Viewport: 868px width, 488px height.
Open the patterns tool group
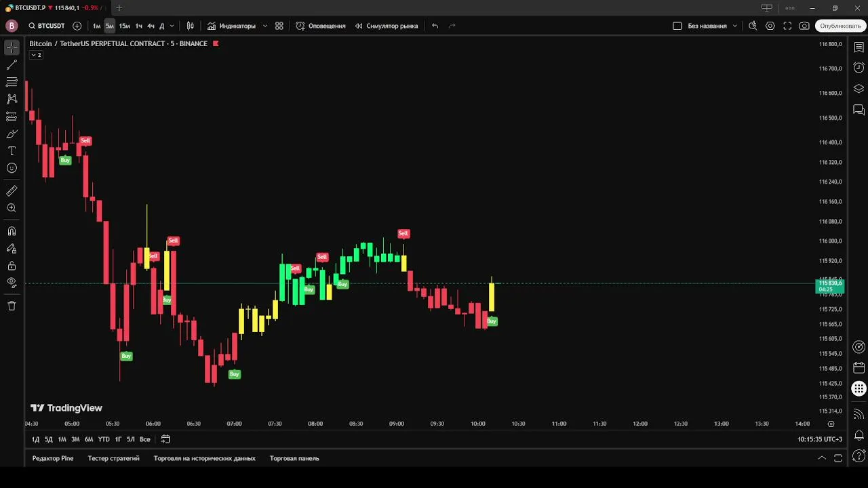click(x=12, y=99)
